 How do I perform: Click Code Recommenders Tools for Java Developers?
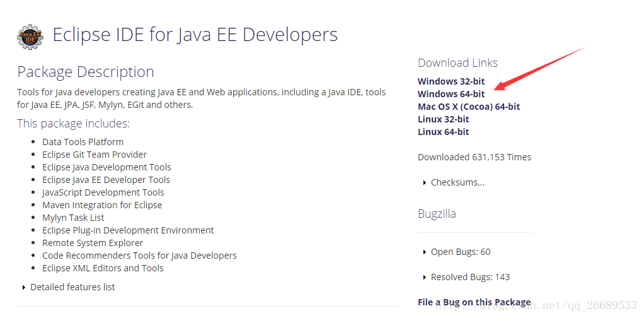click(139, 256)
